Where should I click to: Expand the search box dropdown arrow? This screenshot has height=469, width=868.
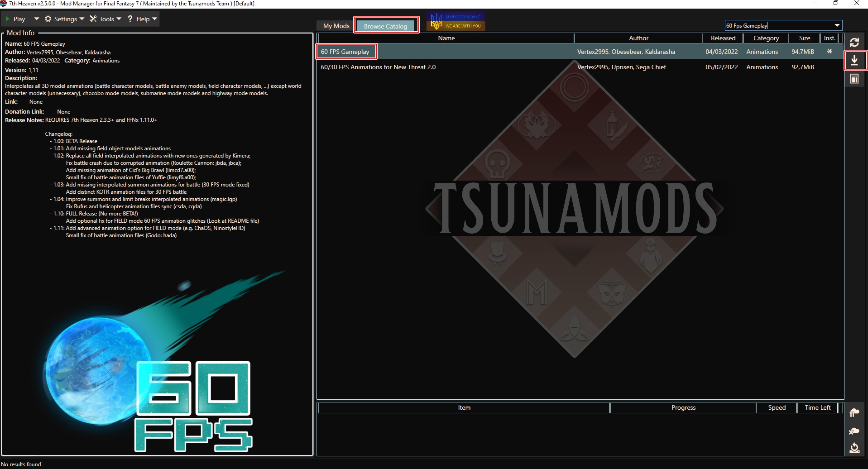(837, 26)
